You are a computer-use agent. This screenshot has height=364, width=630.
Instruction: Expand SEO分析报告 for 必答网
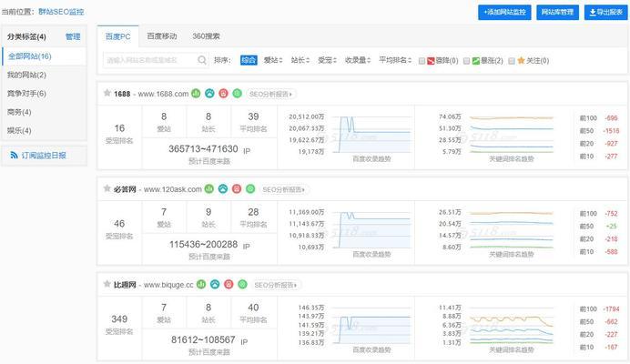pyautogui.click(x=284, y=189)
